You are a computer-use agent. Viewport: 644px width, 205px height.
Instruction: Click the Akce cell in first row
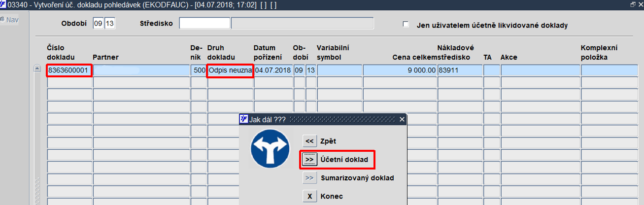pyautogui.click(x=540, y=70)
